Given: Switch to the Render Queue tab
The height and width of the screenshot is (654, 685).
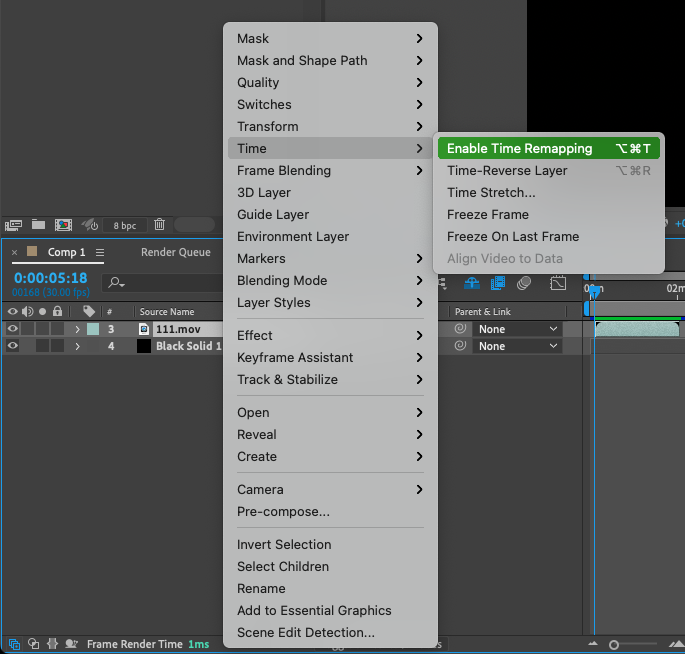Looking at the screenshot, I should (x=175, y=253).
